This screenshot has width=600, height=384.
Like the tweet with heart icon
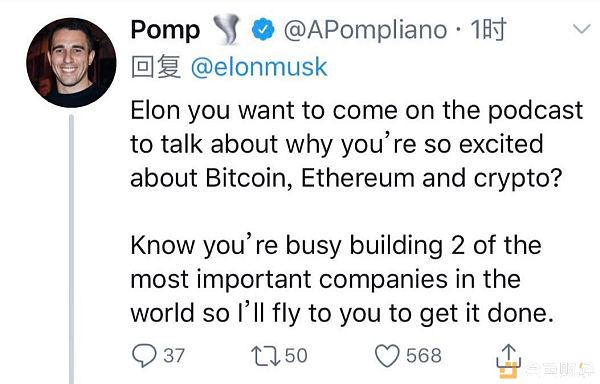click(x=387, y=356)
